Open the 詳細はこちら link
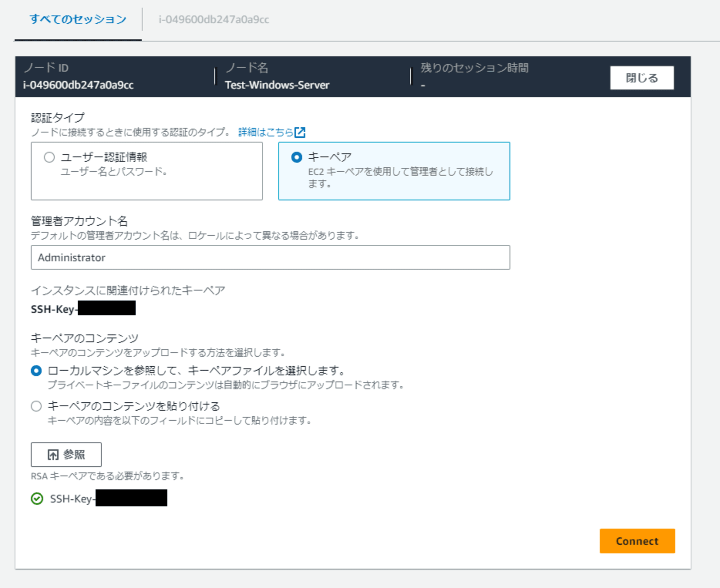720x588 pixels. click(266, 132)
